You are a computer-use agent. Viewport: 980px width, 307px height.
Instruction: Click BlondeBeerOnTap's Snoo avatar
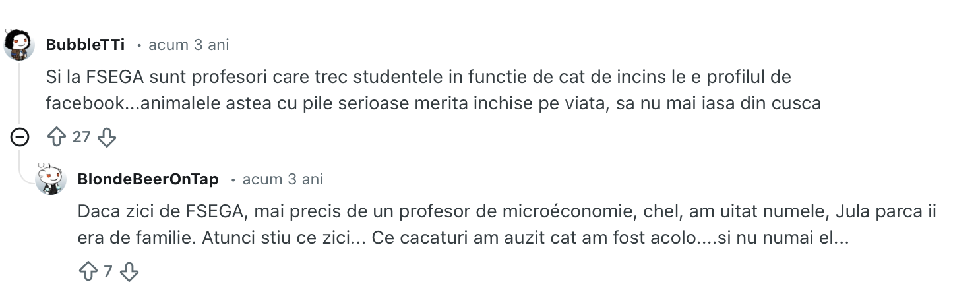[51, 179]
